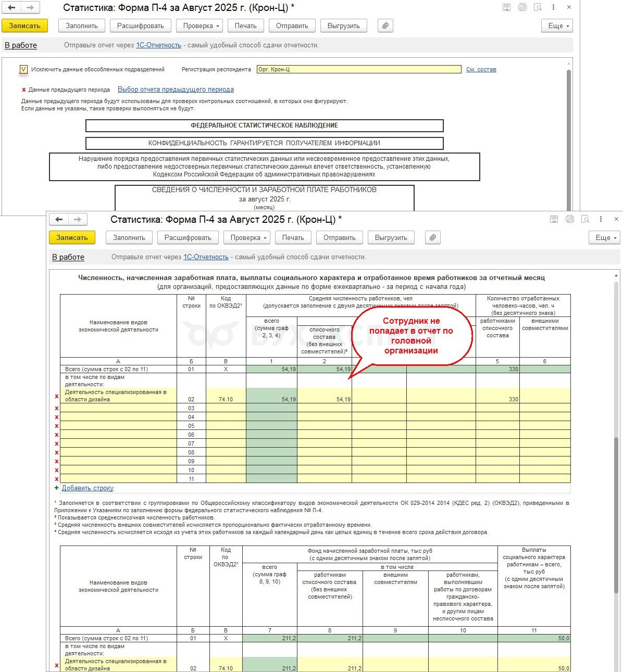Click printer icon in back window title bar
This screenshot has height=672, width=623.
[522, 7]
